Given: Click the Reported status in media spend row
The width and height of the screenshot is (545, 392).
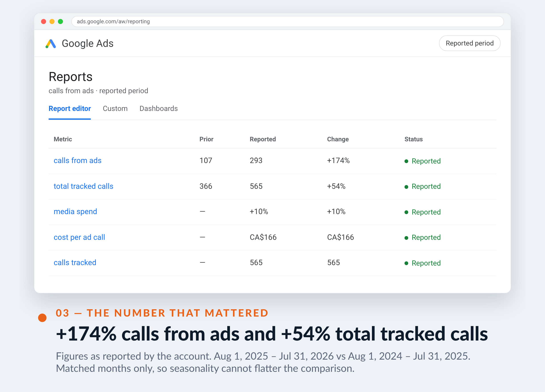Looking at the screenshot, I should (423, 212).
